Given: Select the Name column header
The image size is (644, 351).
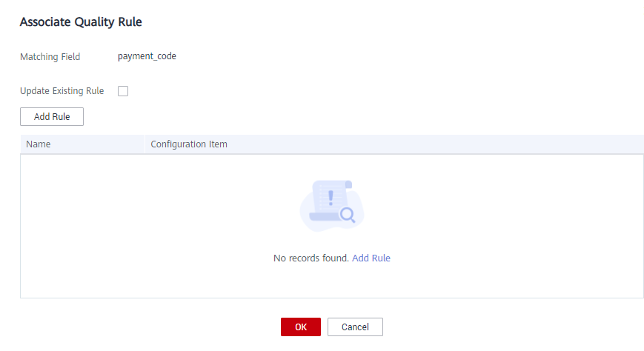Looking at the screenshot, I should coord(39,144).
